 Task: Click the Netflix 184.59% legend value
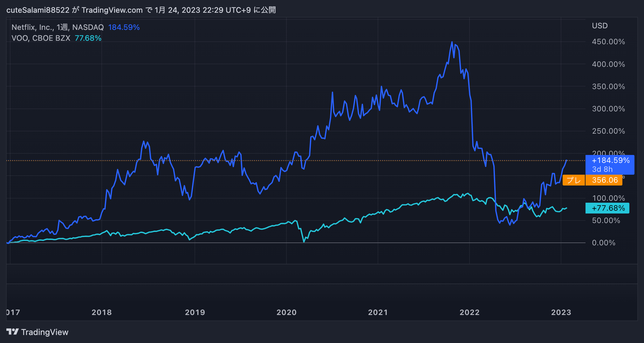point(124,27)
